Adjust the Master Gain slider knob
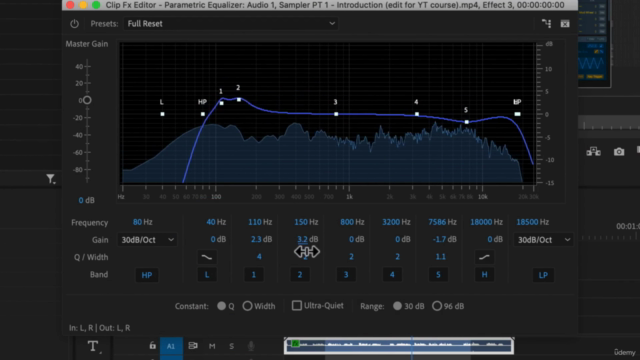Image resolution: width=640 pixels, height=360 pixels. 87,100
